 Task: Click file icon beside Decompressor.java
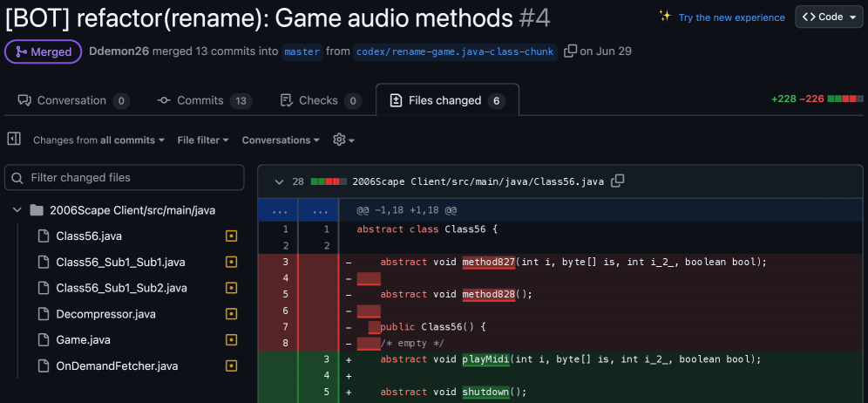44,314
